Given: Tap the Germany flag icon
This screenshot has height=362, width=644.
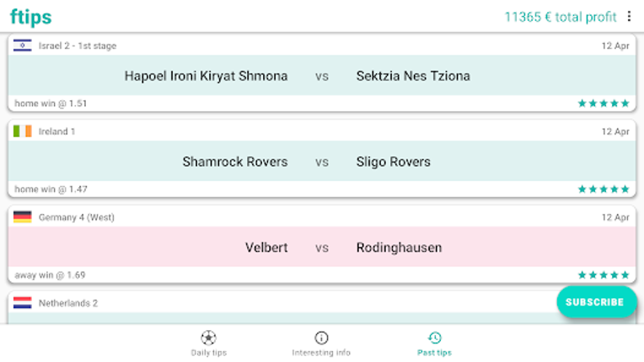Looking at the screenshot, I should (x=23, y=217).
